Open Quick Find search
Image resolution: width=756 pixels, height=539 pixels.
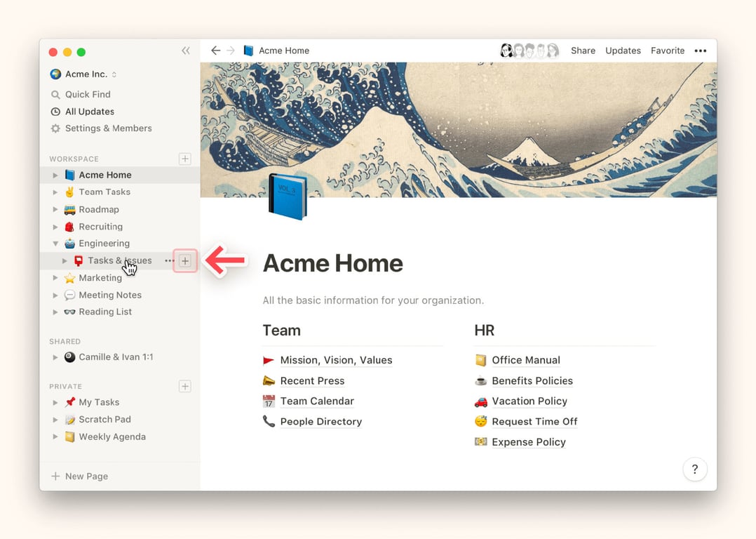[88, 94]
